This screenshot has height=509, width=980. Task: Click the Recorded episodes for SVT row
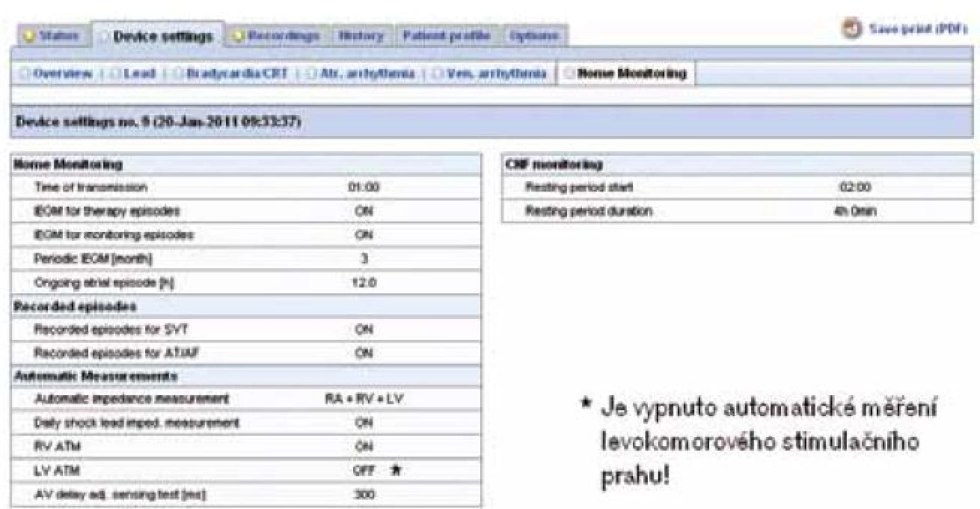(x=246, y=330)
